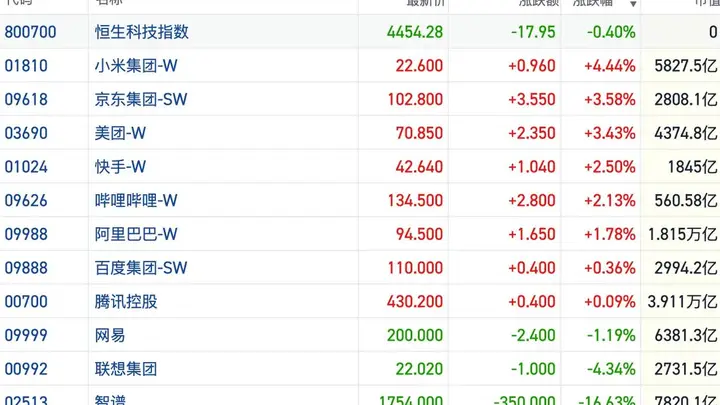
Task: Click the price 22.600 for 小米集团-W
Action: (x=419, y=66)
